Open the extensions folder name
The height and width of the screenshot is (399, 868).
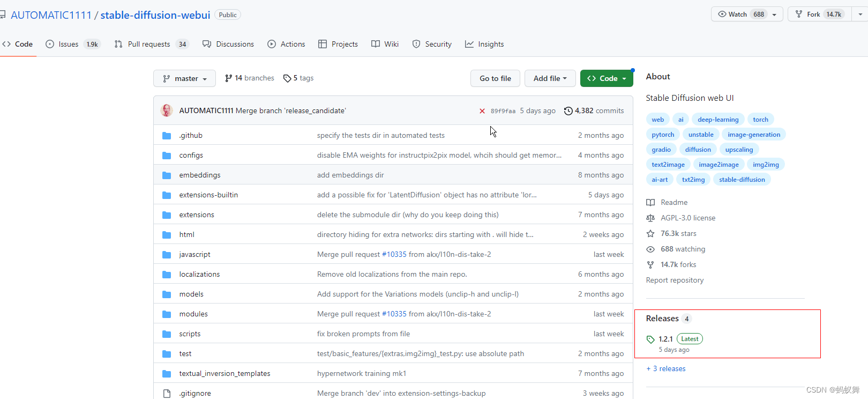click(x=197, y=215)
